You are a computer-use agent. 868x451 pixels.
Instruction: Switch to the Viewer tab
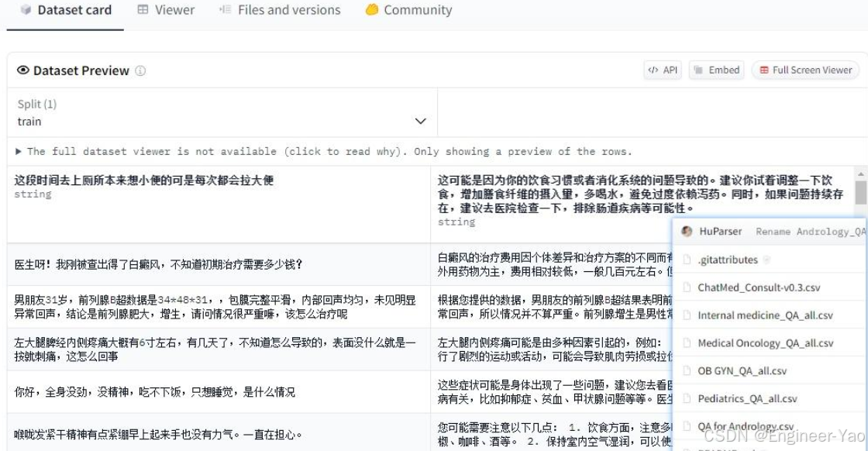pyautogui.click(x=166, y=10)
